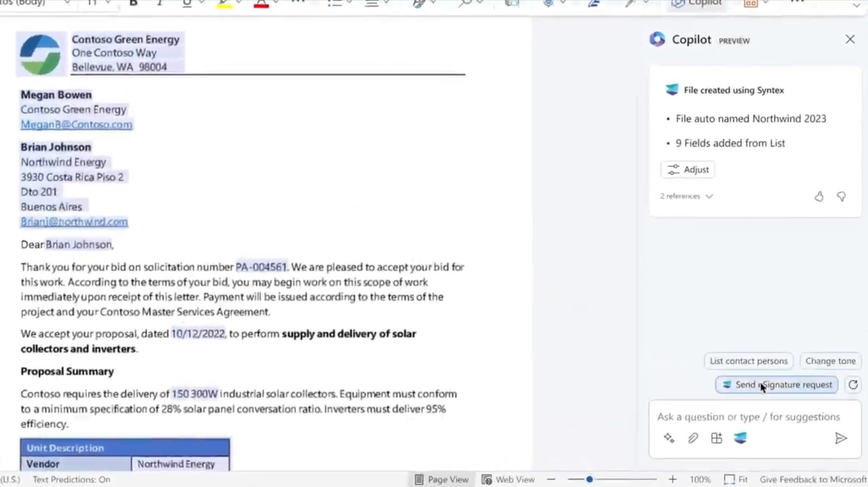Click the Proposal Summary heading
The width and height of the screenshot is (868, 487).
tap(67, 371)
